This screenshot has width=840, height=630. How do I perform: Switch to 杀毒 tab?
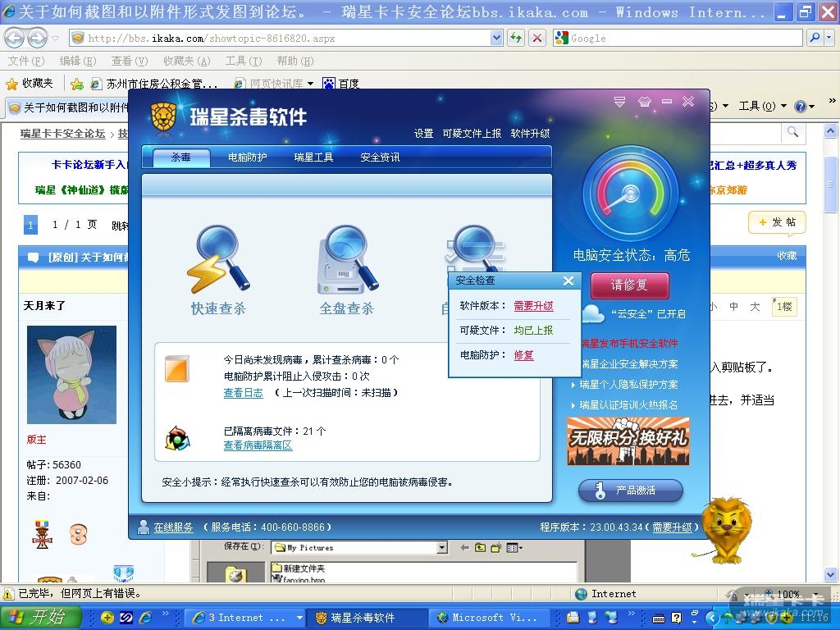pyautogui.click(x=180, y=157)
